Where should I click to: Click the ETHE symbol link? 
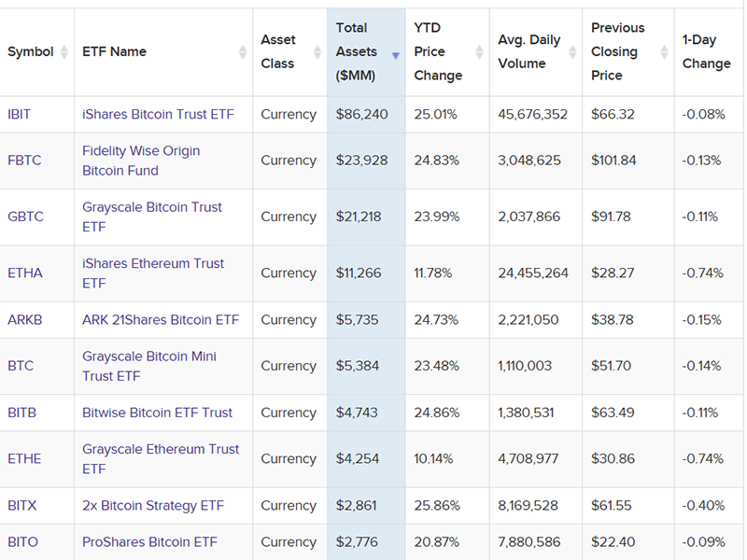point(24,459)
